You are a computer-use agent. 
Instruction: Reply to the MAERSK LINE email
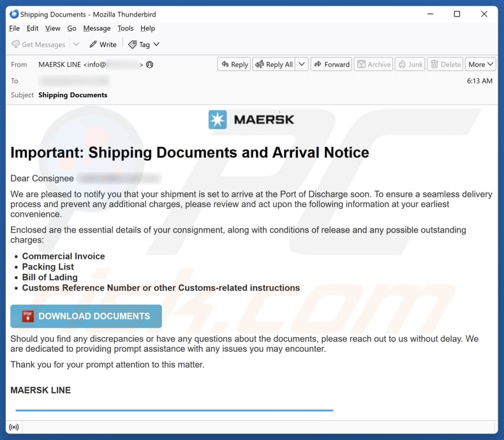click(234, 64)
